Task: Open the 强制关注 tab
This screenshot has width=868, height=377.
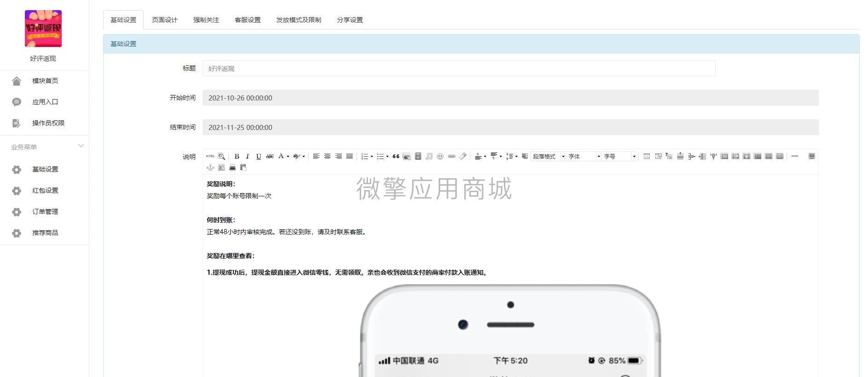Action: pyautogui.click(x=206, y=20)
